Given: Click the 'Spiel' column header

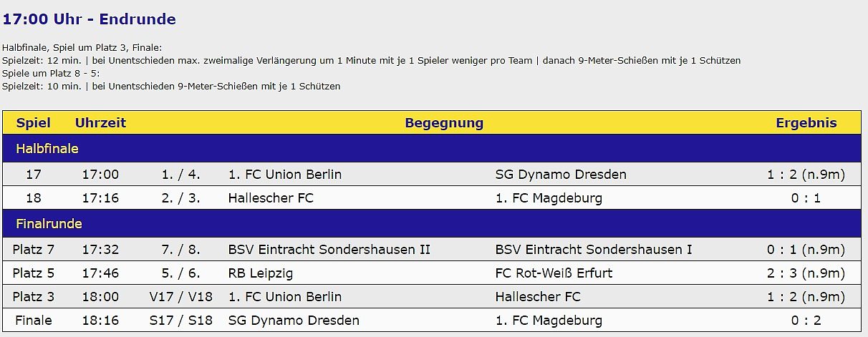Looking at the screenshot, I should (x=33, y=123).
